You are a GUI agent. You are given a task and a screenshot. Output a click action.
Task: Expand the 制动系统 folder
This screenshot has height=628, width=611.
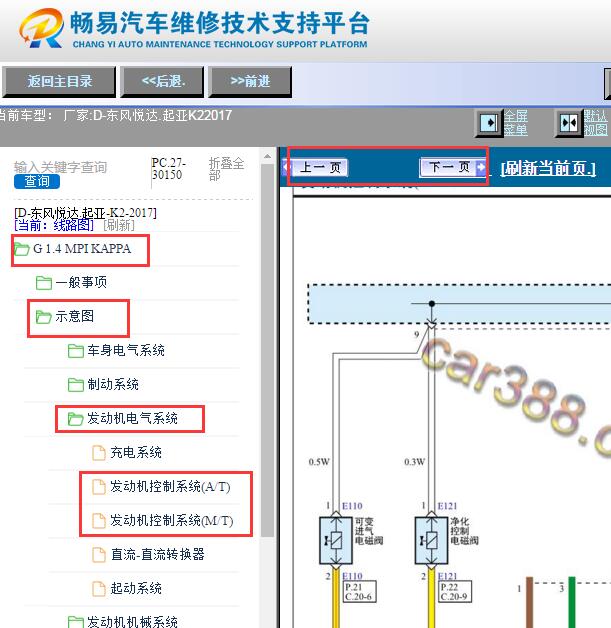click(x=113, y=384)
